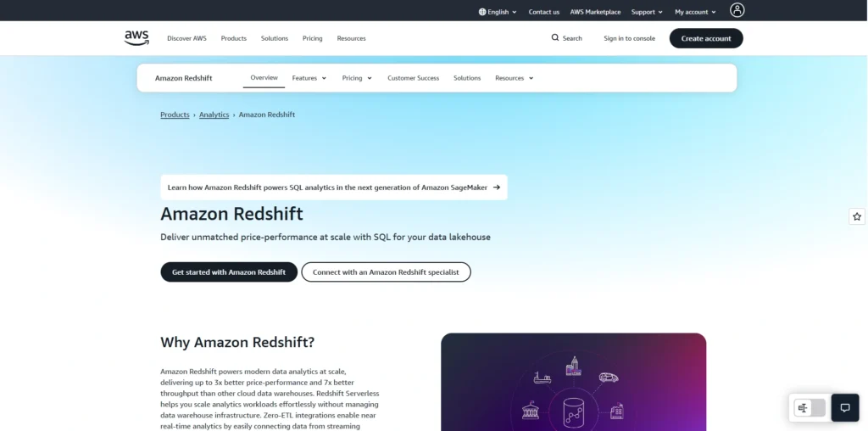Viewport: 868px width, 431px height.
Task: Click the star bookmark icon
Action: (857, 216)
